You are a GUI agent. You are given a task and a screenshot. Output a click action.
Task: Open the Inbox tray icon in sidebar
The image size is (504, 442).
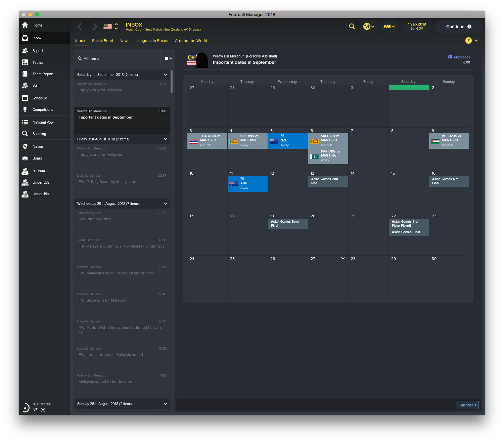(25, 38)
